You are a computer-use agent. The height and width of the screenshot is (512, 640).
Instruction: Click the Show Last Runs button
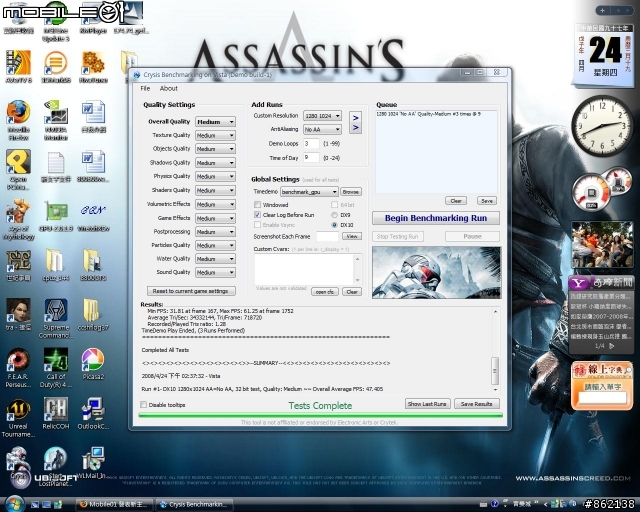pyautogui.click(x=427, y=404)
